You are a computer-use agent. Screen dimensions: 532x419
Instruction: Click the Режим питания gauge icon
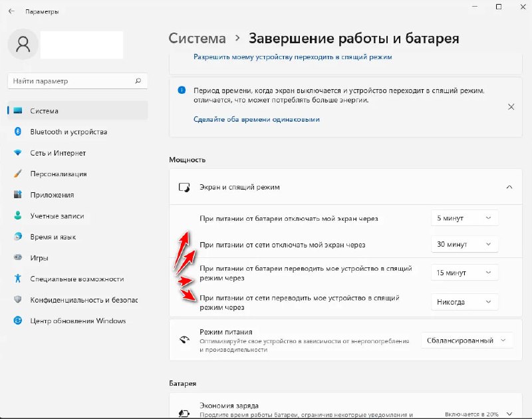pos(184,340)
